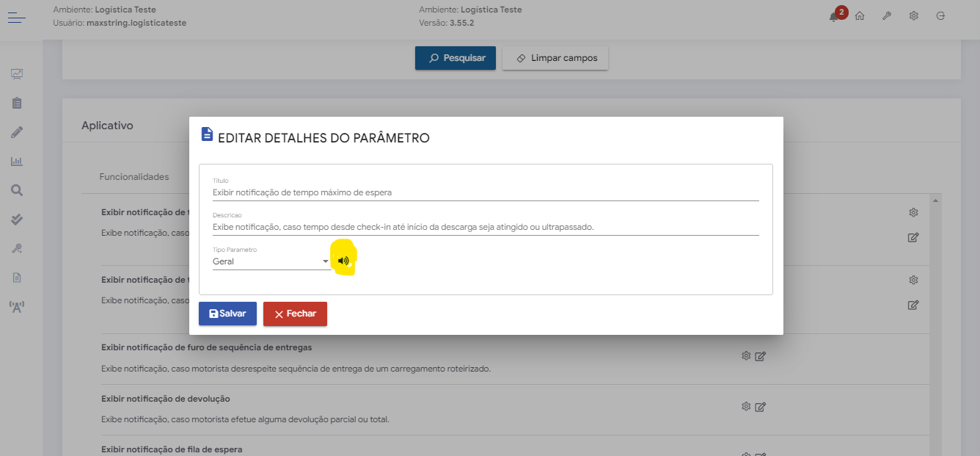Image resolution: width=980 pixels, height=456 pixels.
Task: Click the logout icon in top bar
Action: (x=940, y=16)
